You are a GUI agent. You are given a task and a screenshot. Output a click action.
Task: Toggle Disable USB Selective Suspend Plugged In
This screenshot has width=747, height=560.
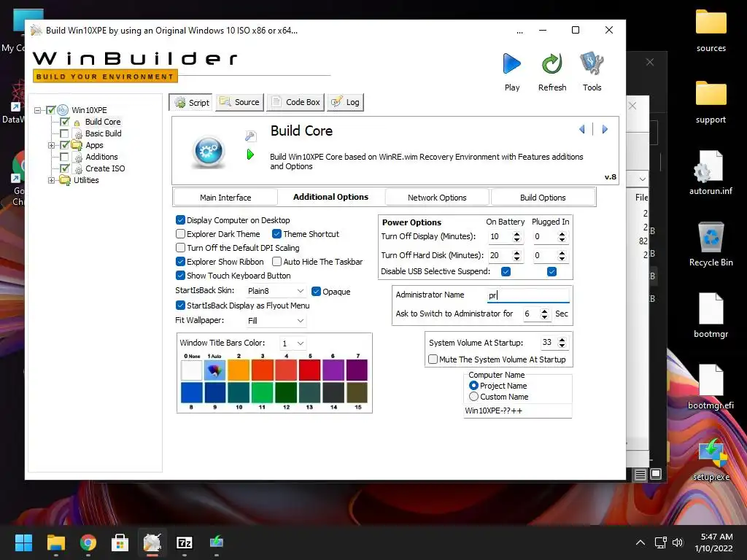point(551,271)
